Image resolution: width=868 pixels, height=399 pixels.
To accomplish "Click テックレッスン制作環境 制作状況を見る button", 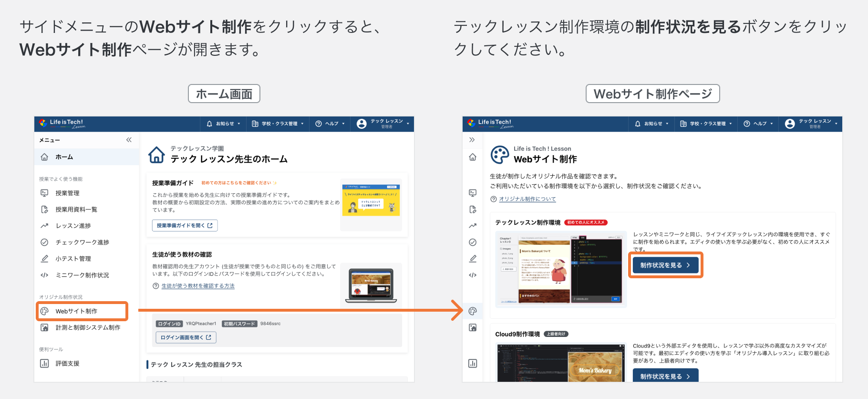I will 665,265.
